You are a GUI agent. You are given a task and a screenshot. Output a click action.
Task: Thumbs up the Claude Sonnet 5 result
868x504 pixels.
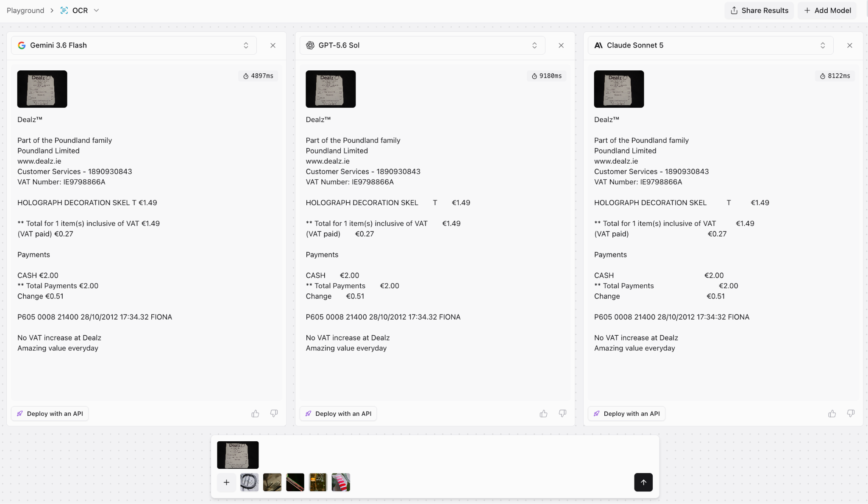pos(832,414)
